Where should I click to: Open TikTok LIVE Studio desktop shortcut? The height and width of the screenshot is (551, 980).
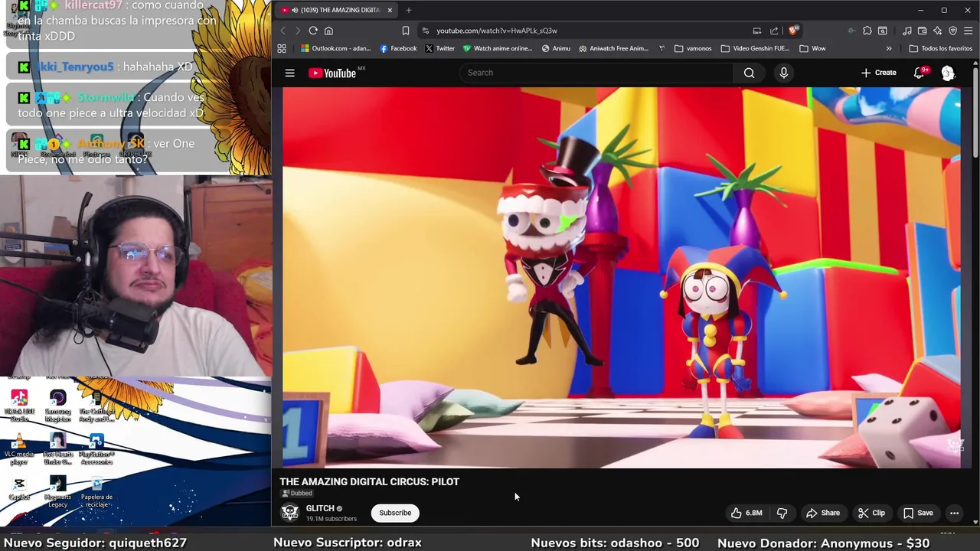coord(19,406)
